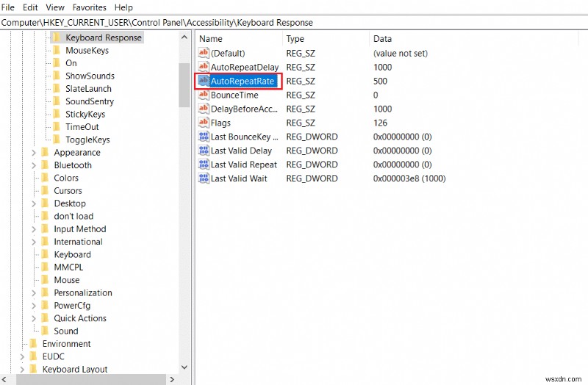
Task: Click the Cursors folder icon
Action: click(x=45, y=190)
